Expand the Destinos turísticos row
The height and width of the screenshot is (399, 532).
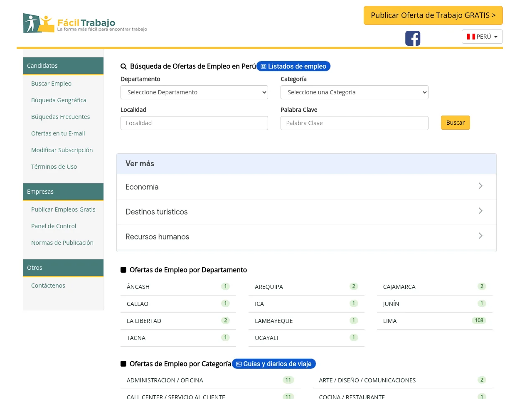pyautogui.click(x=306, y=212)
